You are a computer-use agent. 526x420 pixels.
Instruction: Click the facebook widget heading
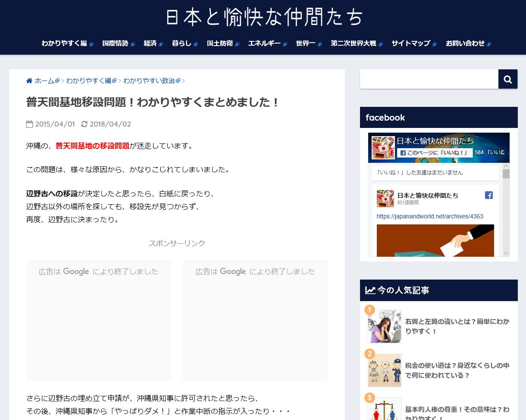[385, 118]
